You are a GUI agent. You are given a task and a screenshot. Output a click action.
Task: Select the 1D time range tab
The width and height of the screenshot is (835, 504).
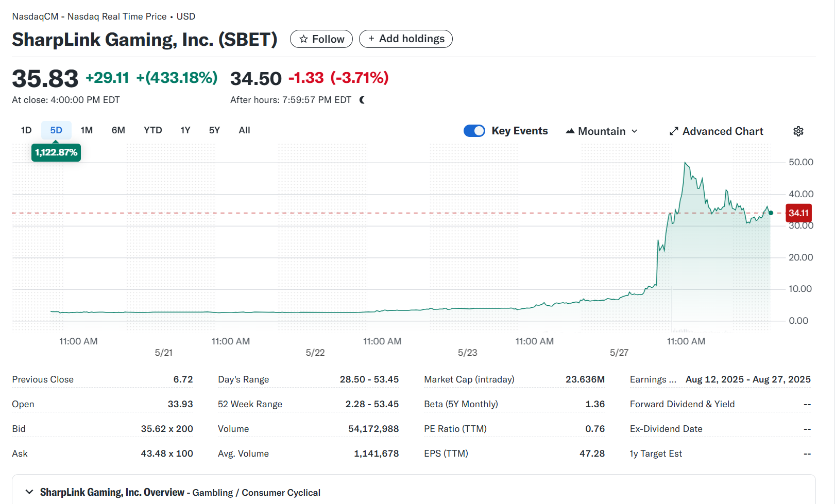point(26,130)
